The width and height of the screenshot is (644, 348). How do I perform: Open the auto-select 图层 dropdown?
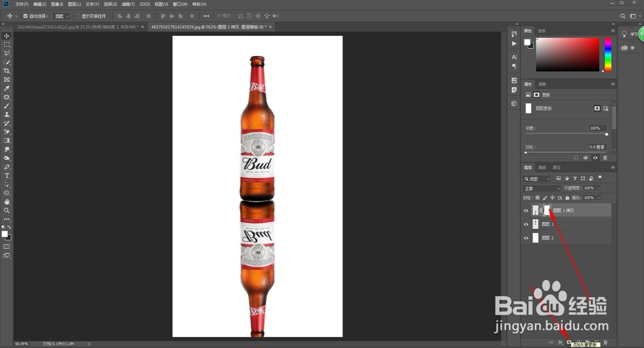tap(62, 16)
